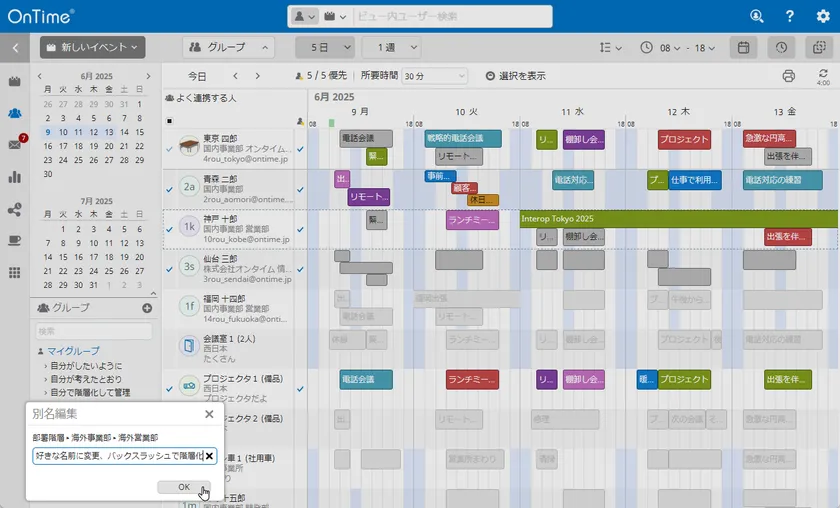840x508 pixels.
Task: Open the グループ view dropdown
Action: (229, 47)
